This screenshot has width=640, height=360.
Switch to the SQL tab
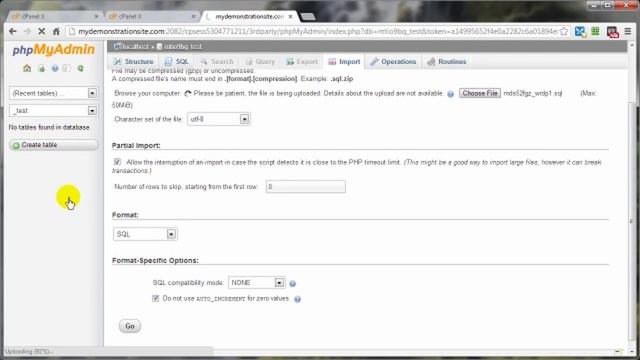177,62
